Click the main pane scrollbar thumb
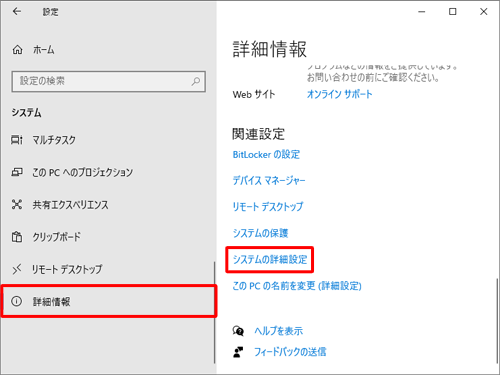This screenshot has width=500, height=375. (x=497, y=321)
